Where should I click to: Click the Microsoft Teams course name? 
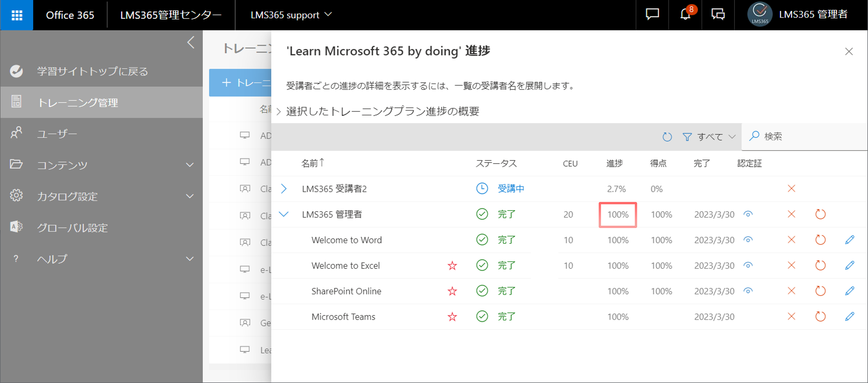343,317
